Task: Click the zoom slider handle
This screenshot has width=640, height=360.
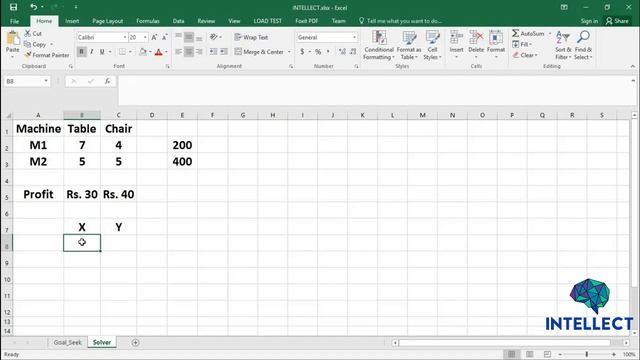Action: point(587,354)
